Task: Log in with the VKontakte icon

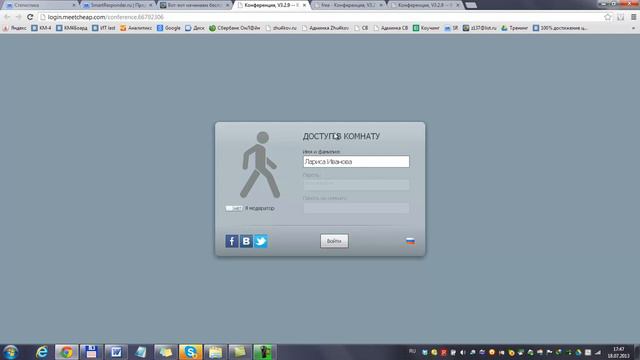Action: [246, 241]
